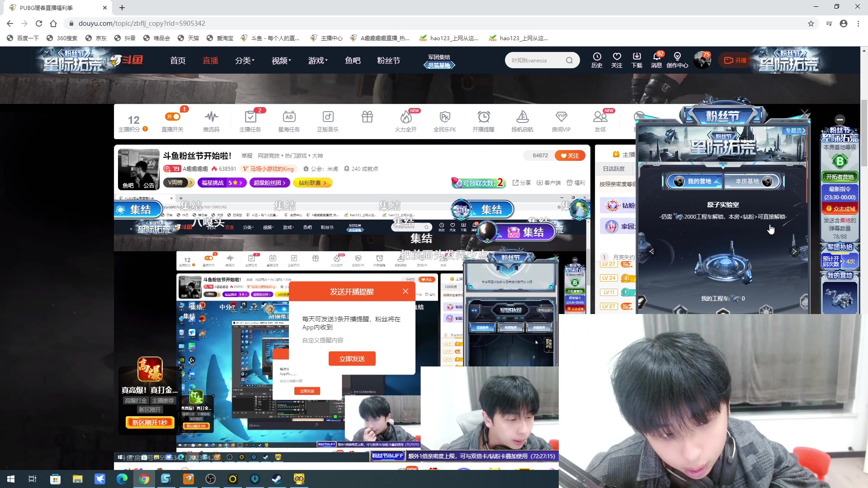Open the 视频 dropdown menu

click(281, 61)
